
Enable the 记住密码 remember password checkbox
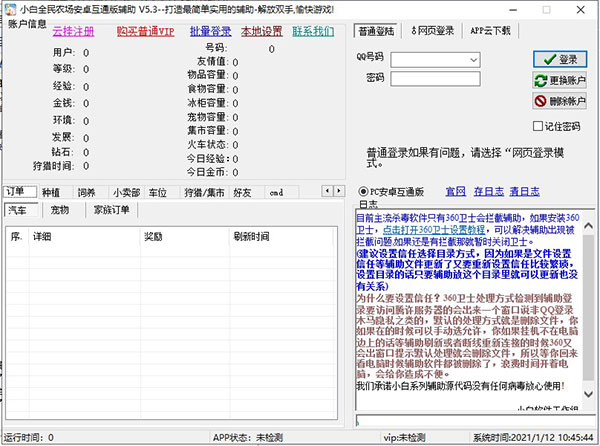pyautogui.click(x=538, y=127)
